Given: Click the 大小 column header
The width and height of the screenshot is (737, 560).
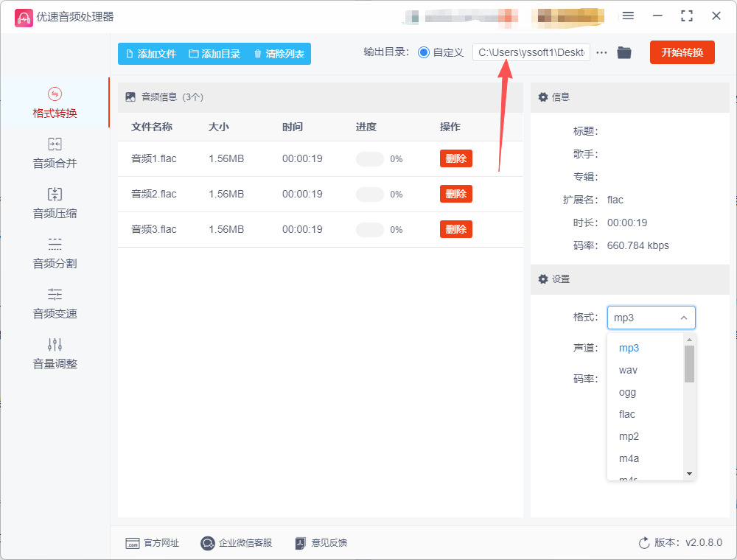Looking at the screenshot, I should [219, 127].
